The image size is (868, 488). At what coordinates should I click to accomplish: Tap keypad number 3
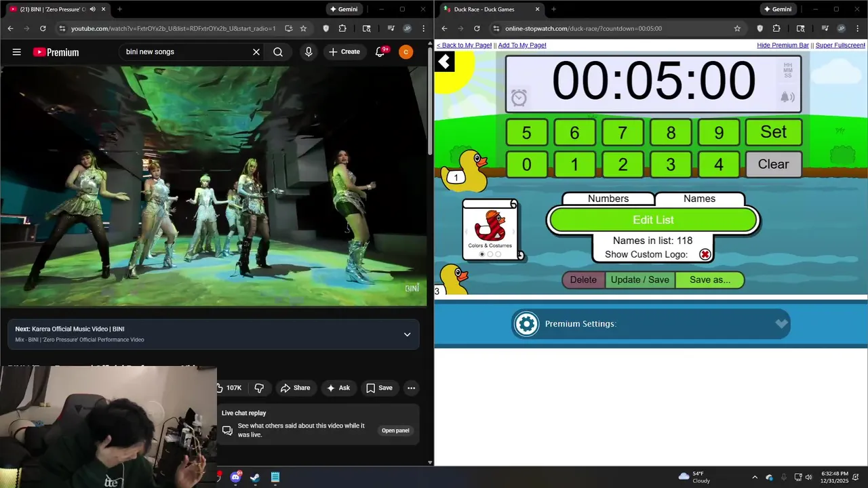coord(671,165)
